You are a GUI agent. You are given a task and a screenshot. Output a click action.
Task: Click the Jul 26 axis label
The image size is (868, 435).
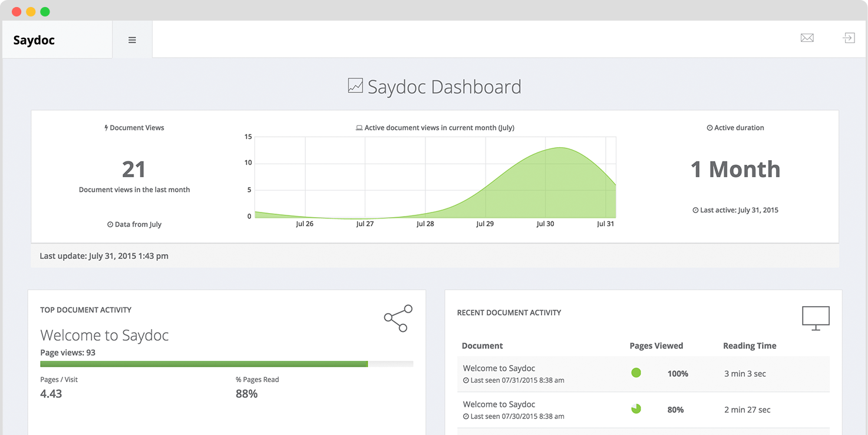tap(305, 224)
